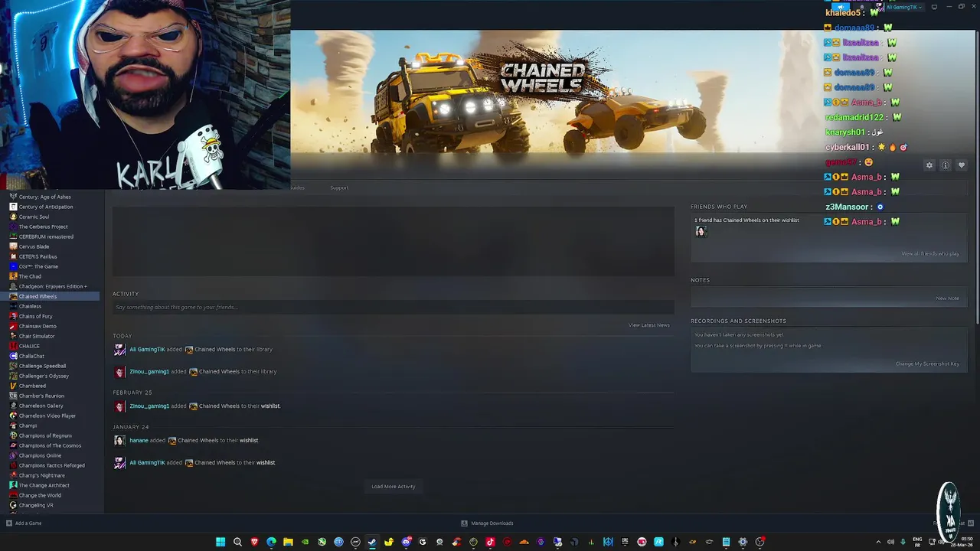Click the CGI™: The Game icon
This screenshot has height=551, width=980.
point(13,266)
